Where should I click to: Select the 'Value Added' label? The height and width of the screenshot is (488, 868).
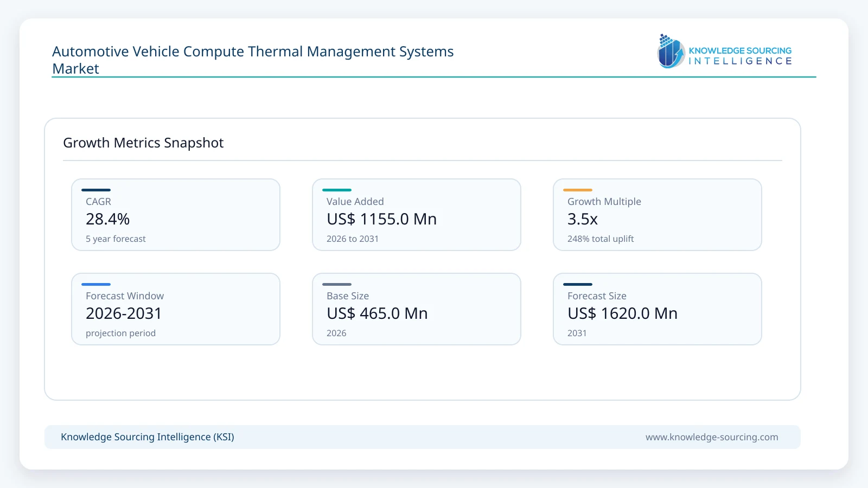pos(355,202)
